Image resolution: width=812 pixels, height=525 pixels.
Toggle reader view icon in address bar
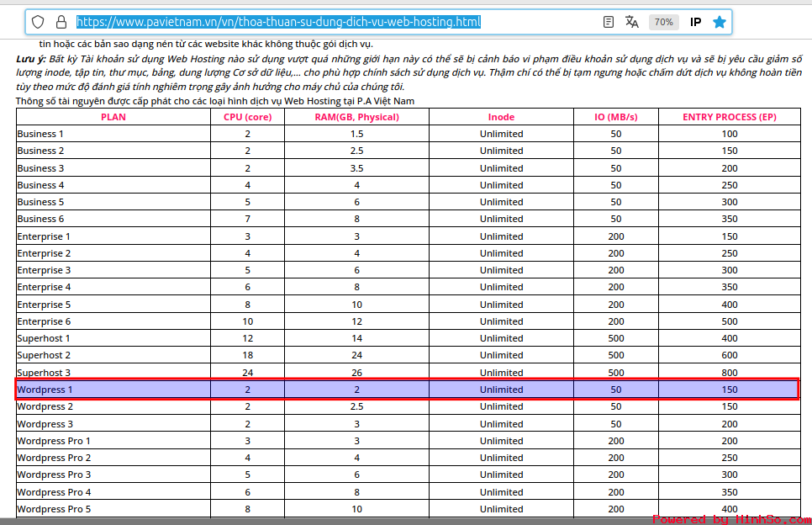click(x=609, y=22)
